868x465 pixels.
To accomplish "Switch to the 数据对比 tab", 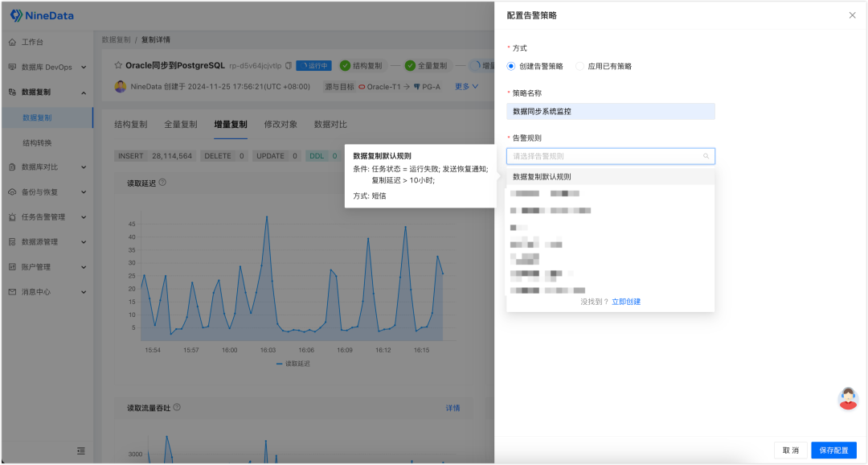I will (330, 125).
